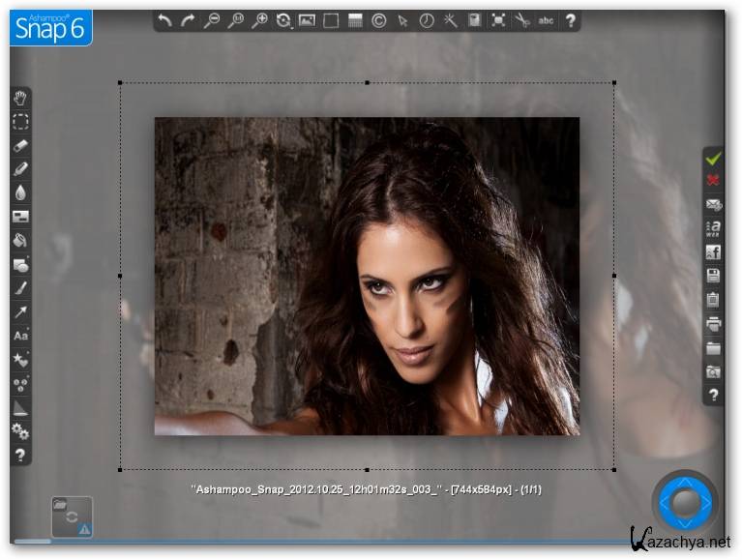
Task: Discard capture with the red X button
Action: click(x=714, y=181)
